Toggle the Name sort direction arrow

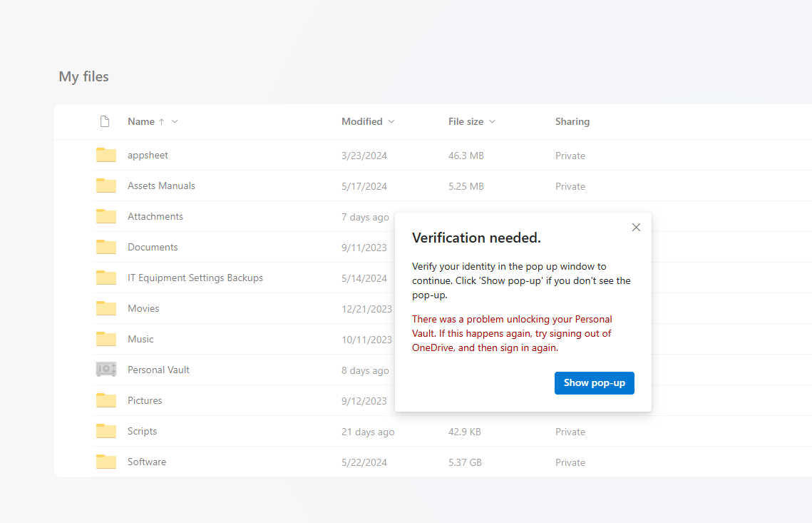click(162, 121)
